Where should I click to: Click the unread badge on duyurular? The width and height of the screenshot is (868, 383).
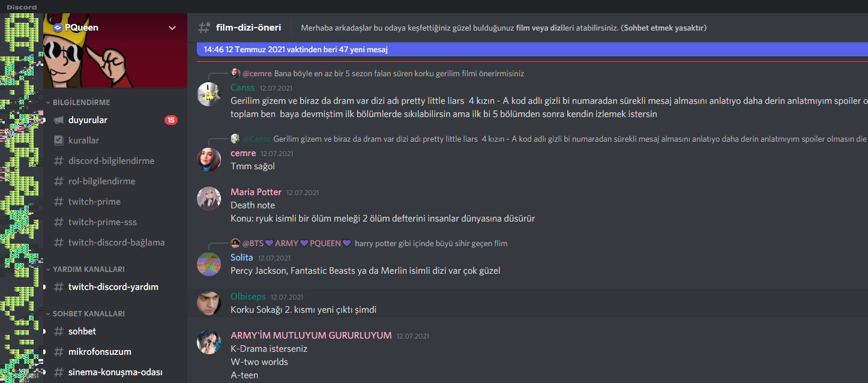pyautogui.click(x=171, y=120)
